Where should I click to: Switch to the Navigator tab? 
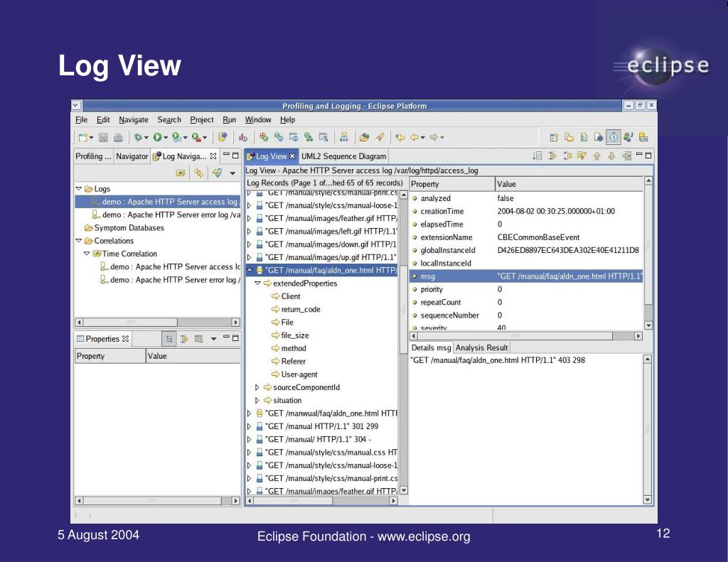(132, 156)
